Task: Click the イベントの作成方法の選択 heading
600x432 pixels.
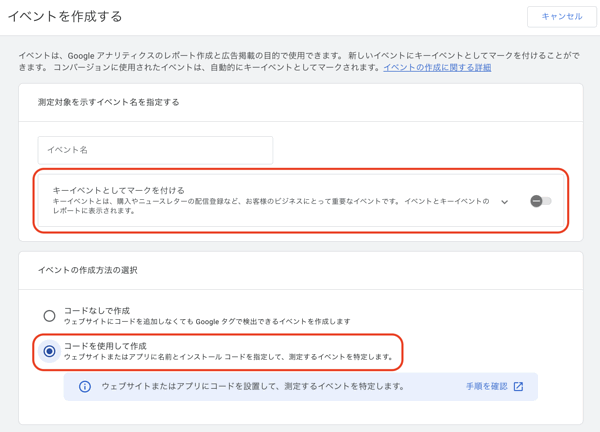Action: (88, 270)
